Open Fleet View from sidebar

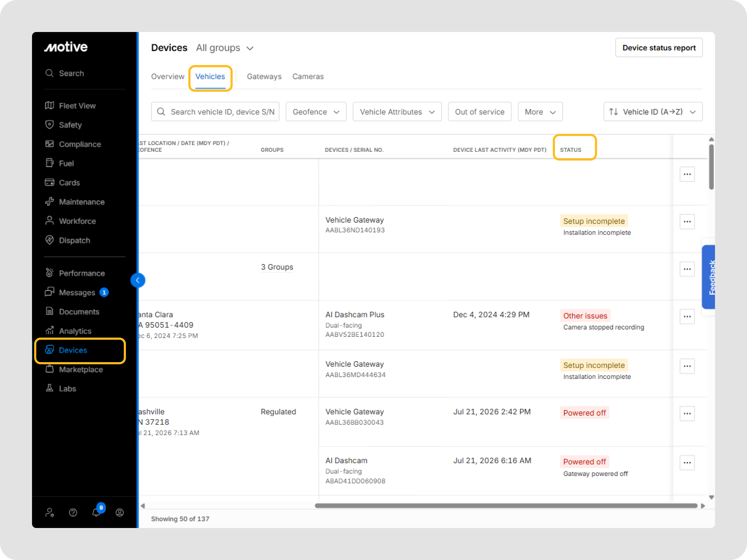[70, 106]
